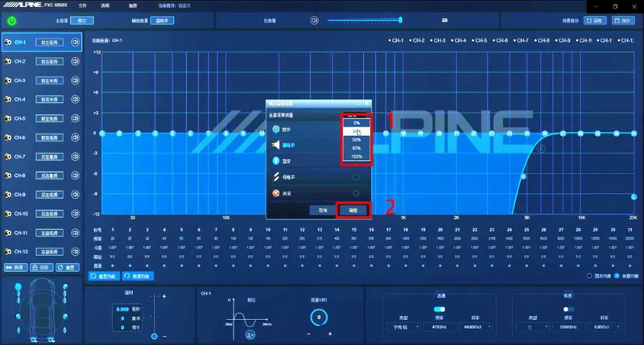This screenshot has width=644, height=345.
Task: Open the low-pass 6dB/Oct slope dropdown
Action: pos(605,327)
